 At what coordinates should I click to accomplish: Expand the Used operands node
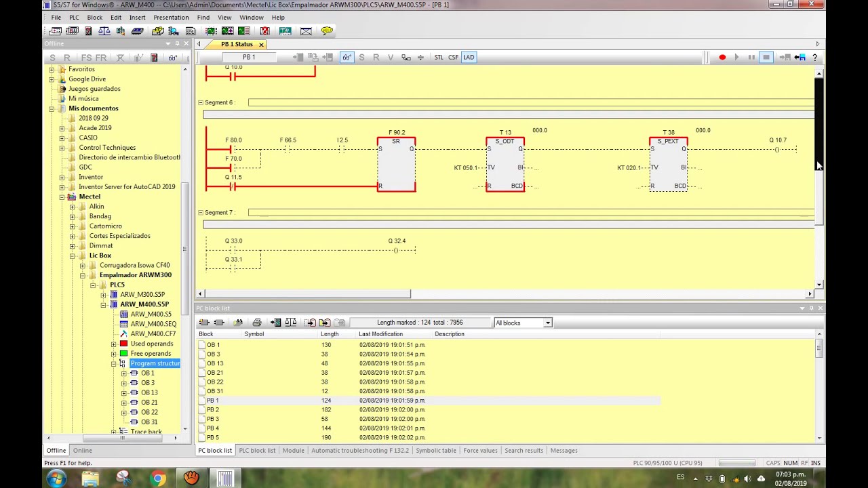113,344
